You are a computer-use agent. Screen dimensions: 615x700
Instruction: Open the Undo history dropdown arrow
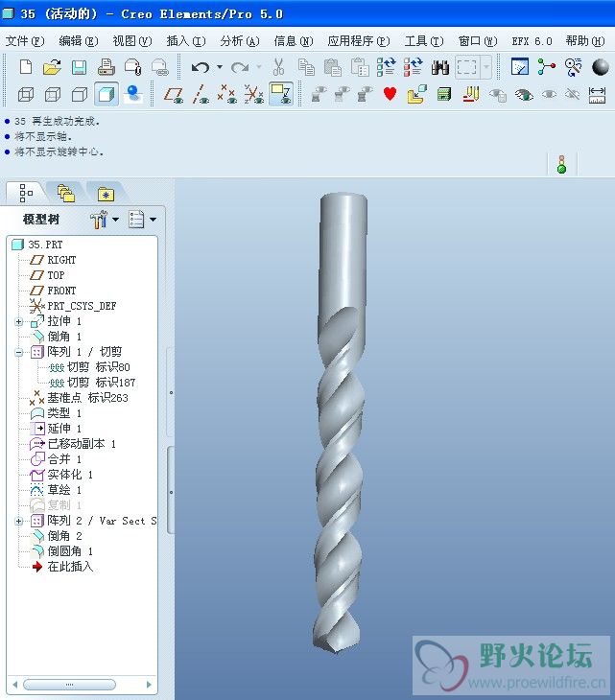[x=220, y=67]
